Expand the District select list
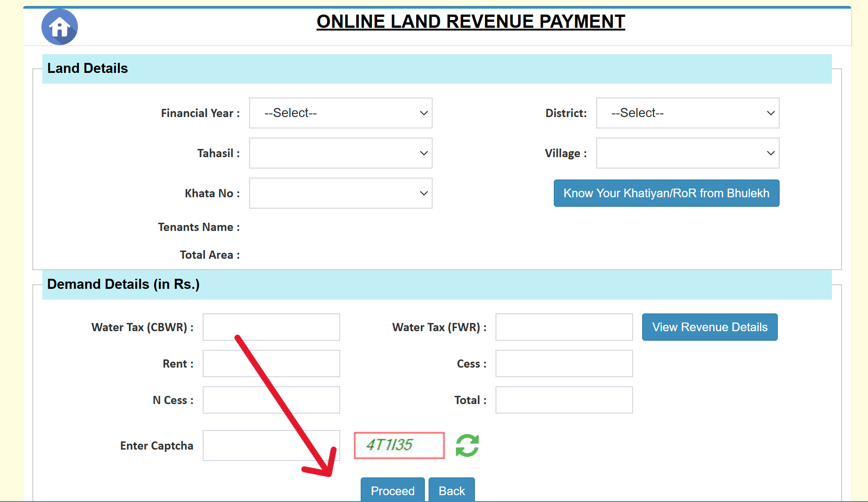This screenshot has height=502, width=868. (x=688, y=113)
